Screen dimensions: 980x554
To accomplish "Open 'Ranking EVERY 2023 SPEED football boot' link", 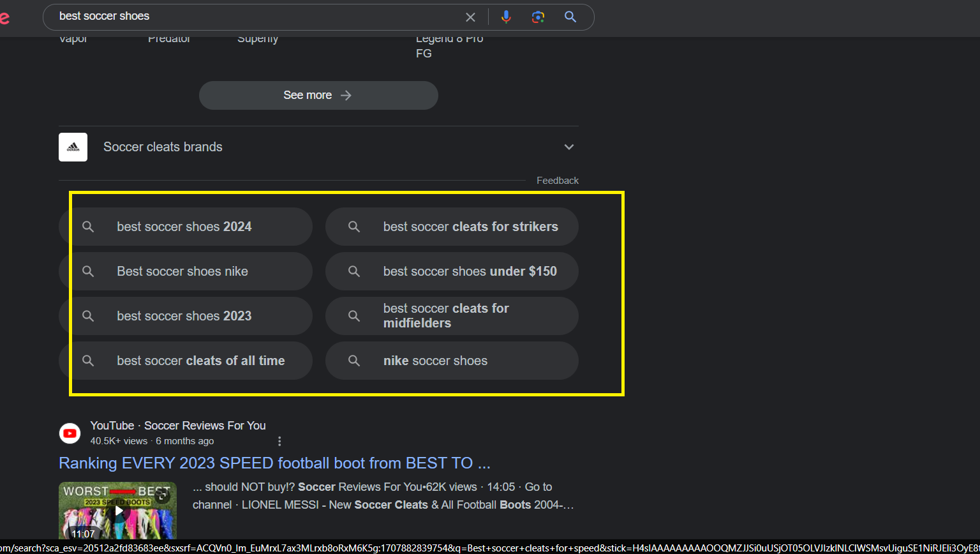I will [274, 463].
